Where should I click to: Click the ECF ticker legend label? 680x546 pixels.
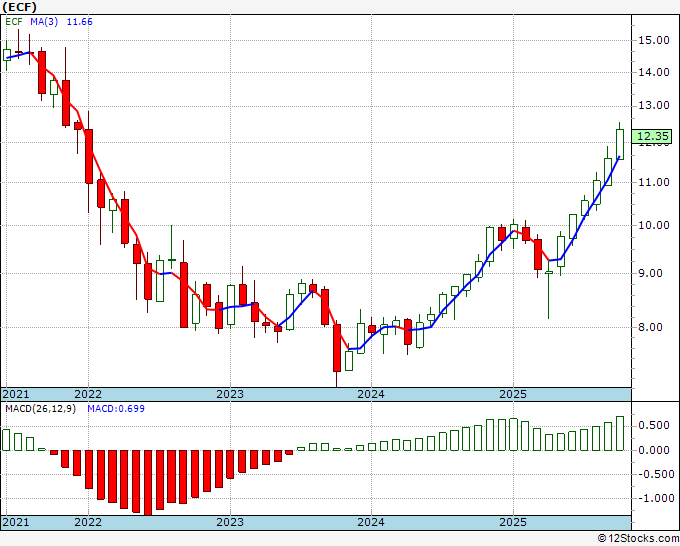pos(14,22)
